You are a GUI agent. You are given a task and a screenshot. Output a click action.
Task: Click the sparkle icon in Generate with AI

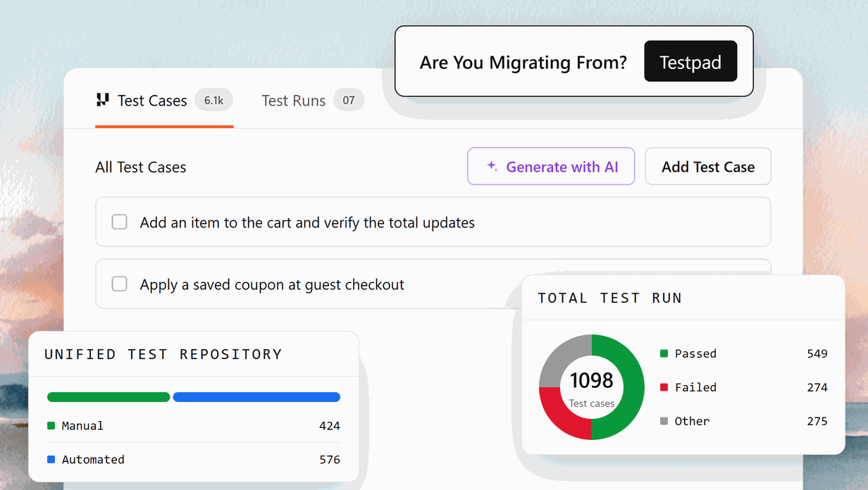(492, 167)
